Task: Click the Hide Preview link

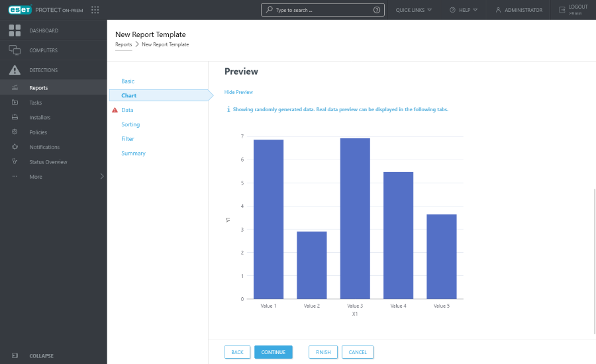Action: click(238, 92)
